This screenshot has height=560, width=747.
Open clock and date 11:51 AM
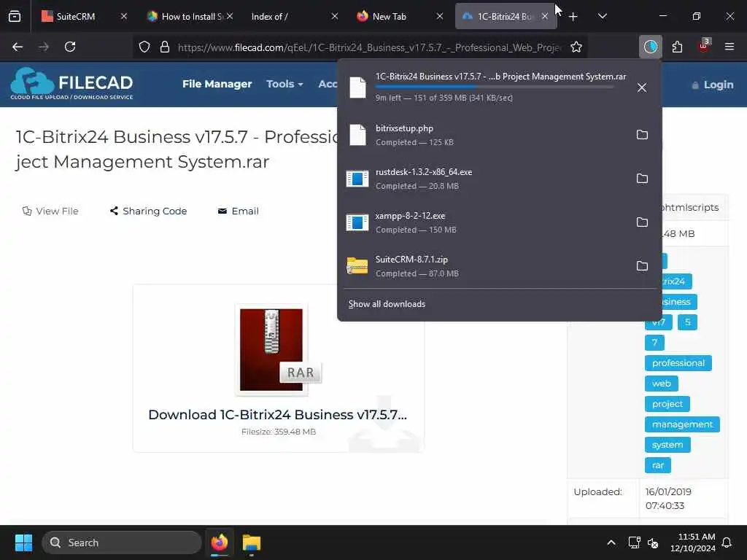(693, 542)
